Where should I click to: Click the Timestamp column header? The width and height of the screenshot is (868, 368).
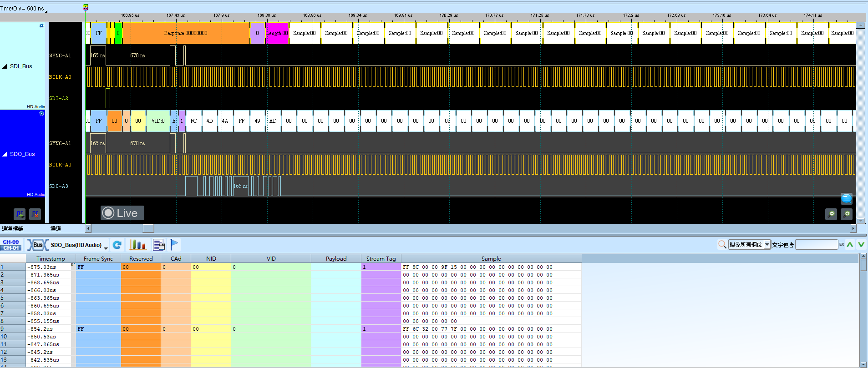(x=51, y=259)
